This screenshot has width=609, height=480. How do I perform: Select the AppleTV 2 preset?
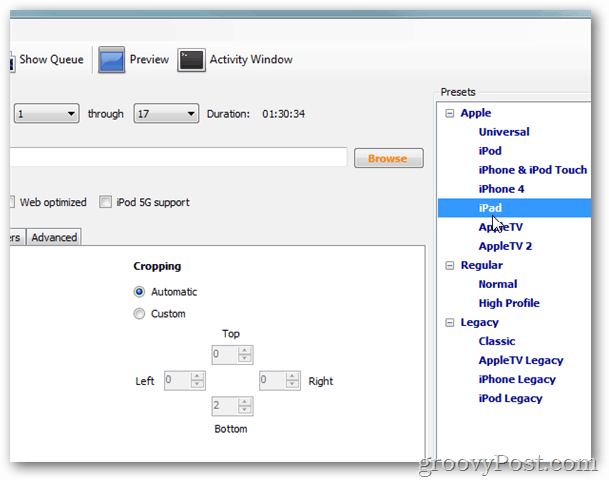[x=505, y=246]
